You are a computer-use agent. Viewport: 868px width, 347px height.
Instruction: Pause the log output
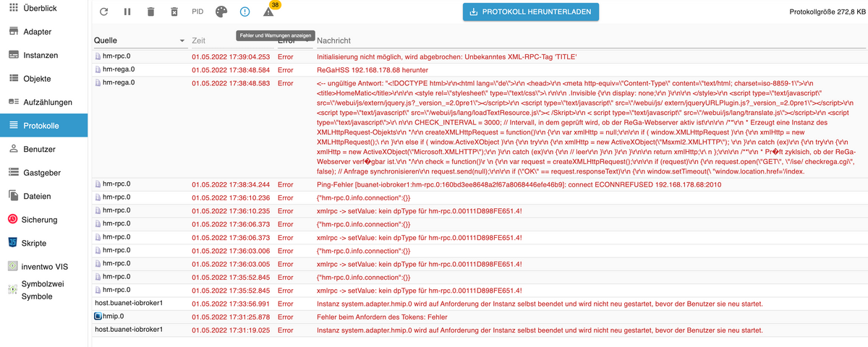click(127, 12)
